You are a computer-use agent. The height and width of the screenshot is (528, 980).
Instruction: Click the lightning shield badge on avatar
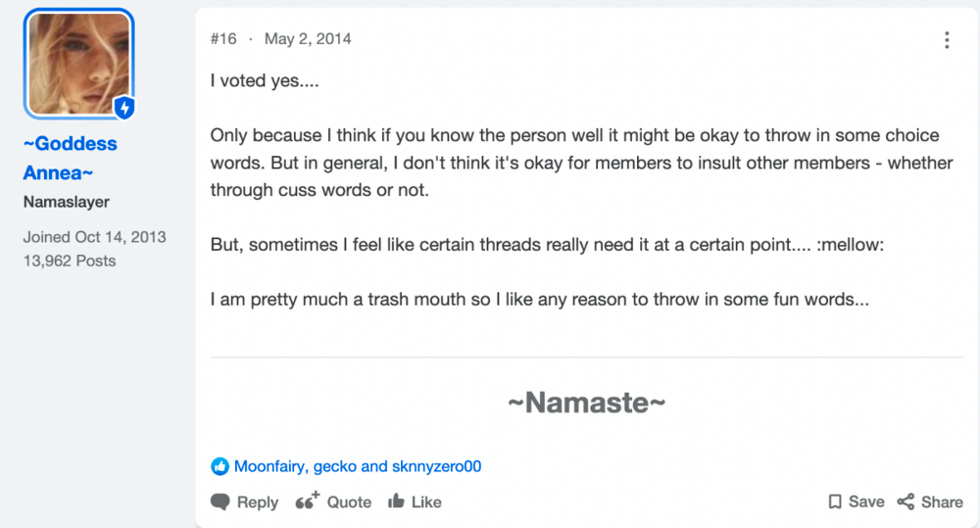(124, 108)
